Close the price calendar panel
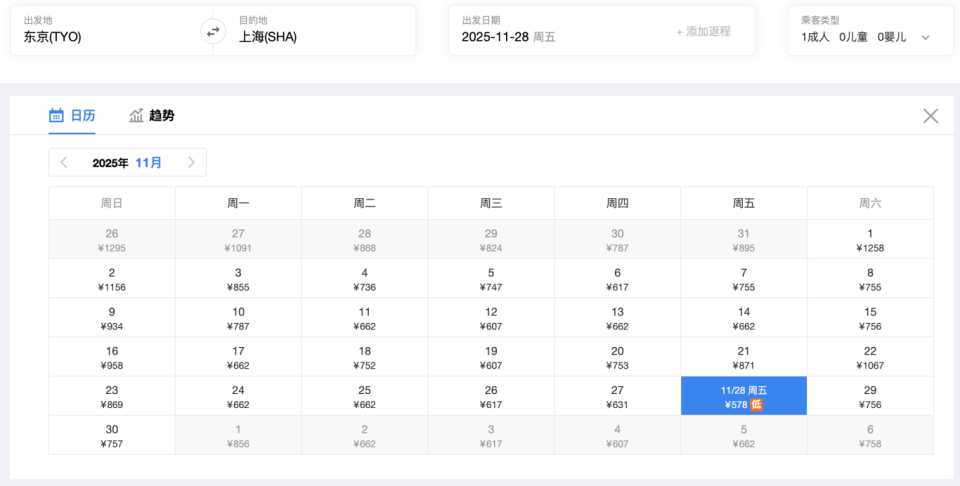Image resolution: width=960 pixels, height=486 pixels. tap(930, 116)
